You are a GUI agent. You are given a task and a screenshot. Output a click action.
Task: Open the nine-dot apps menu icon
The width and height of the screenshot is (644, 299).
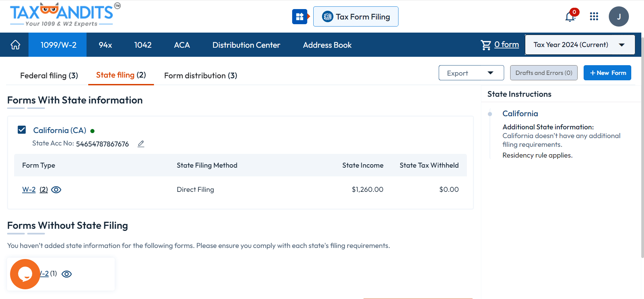point(594,16)
